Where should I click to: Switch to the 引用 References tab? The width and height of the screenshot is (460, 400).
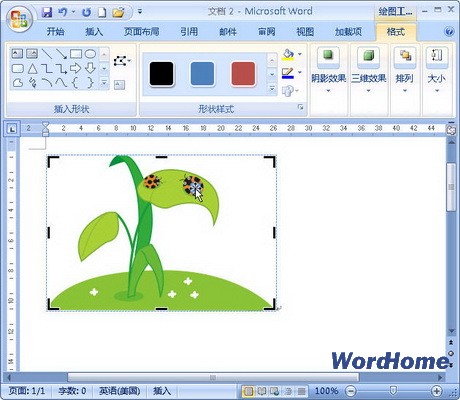point(189,32)
